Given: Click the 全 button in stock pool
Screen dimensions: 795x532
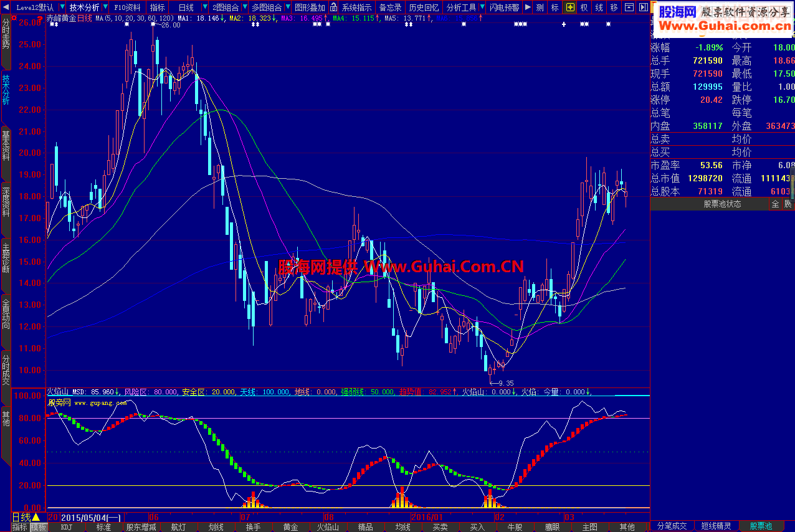Looking at the screenshot, I should tap(776, 204).
